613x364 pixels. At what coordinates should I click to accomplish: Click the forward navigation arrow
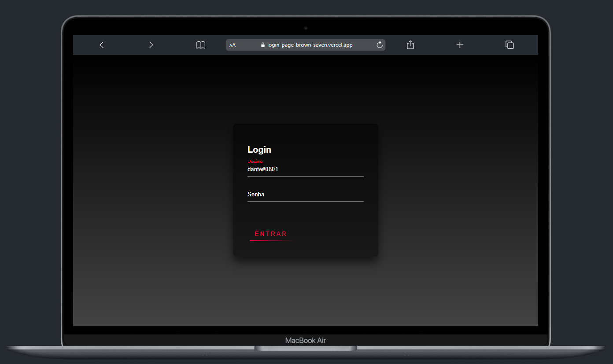click(151, 45)
